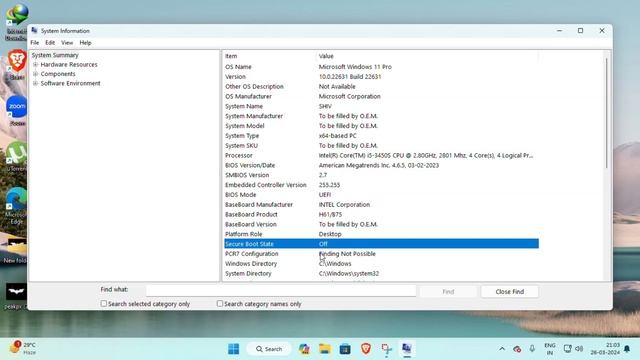Launch Brave from the taskbar

click(366, 349)
